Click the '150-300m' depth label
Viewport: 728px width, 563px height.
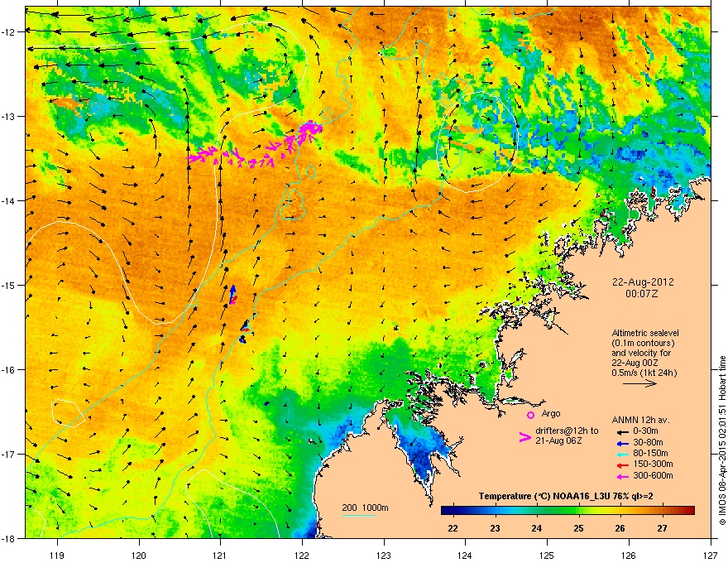coord(653,464)
